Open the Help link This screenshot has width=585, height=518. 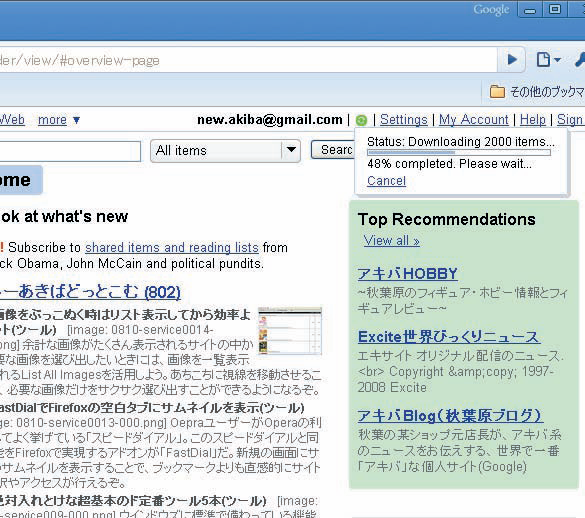(x=532, y=120)
